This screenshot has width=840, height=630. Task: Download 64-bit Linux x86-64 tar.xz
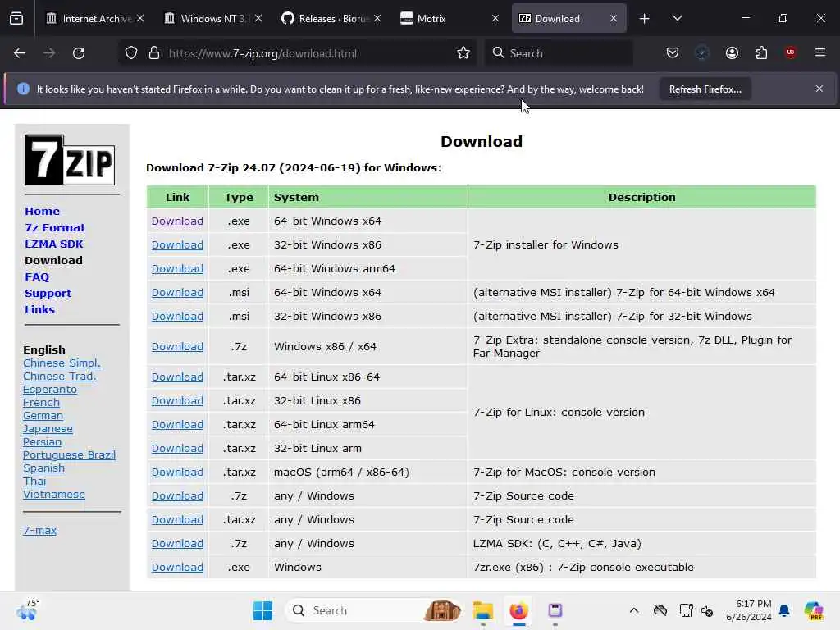click(177, 377)
